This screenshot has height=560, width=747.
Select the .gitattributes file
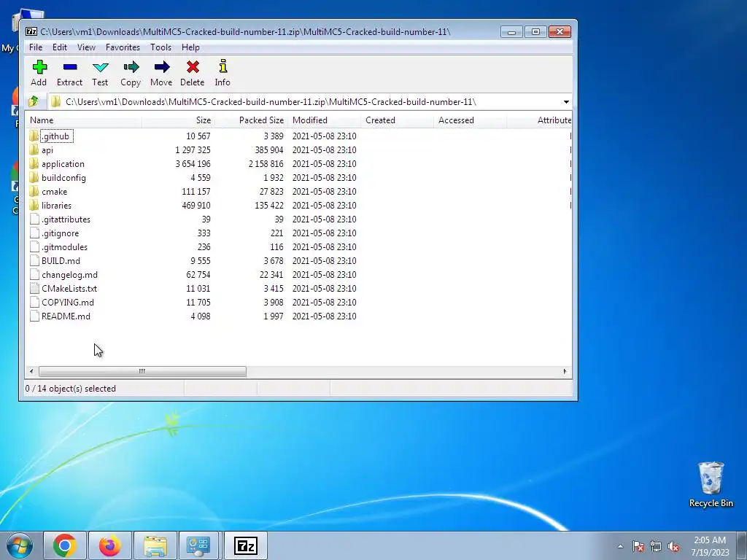(x=66, y=219)
